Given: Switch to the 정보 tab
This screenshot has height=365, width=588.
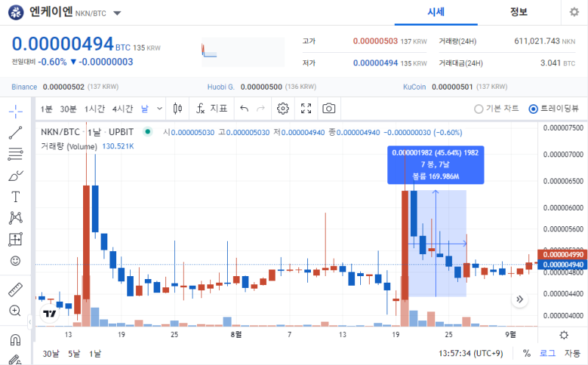Looking at the screenshot, I should coord(519,12).
